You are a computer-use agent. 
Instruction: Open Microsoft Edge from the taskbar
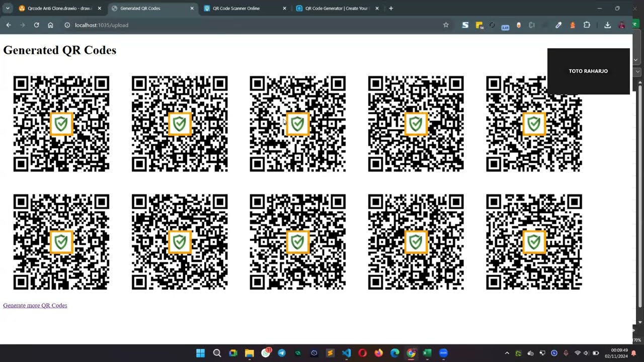[395, 353]
